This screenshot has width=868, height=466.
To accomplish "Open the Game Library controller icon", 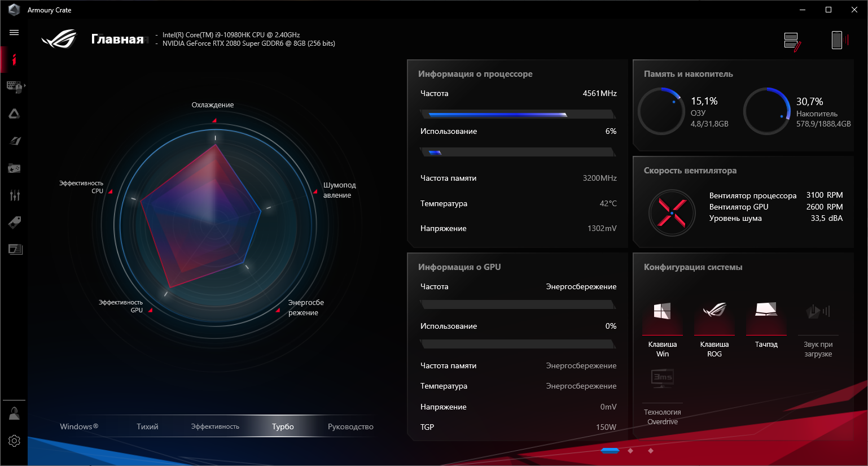I will [x=14, y=168].
